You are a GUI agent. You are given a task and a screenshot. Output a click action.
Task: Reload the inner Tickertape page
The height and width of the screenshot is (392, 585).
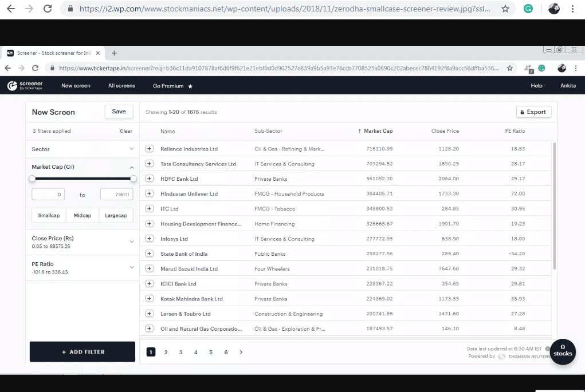pyautogui.click(x=35, y=68)
